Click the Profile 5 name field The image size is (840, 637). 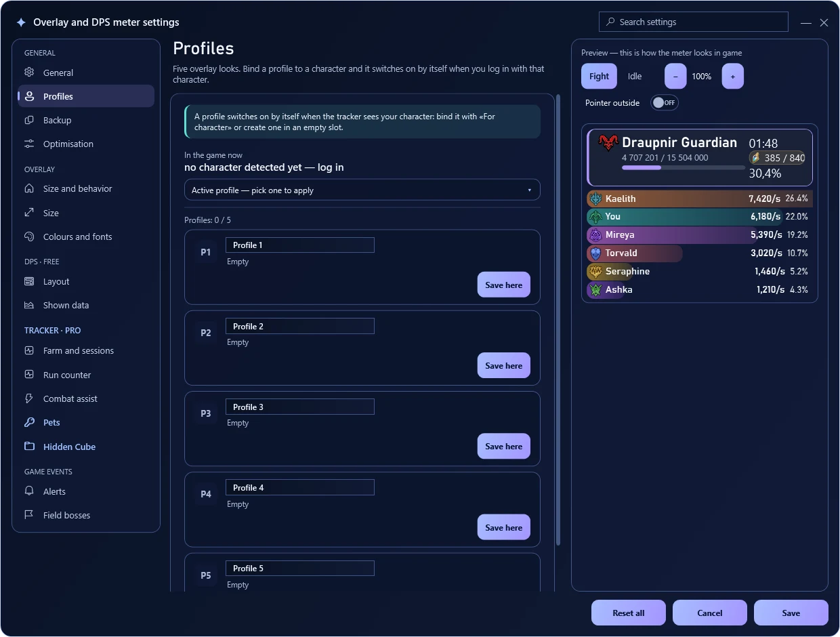click(x=300, y=569)
